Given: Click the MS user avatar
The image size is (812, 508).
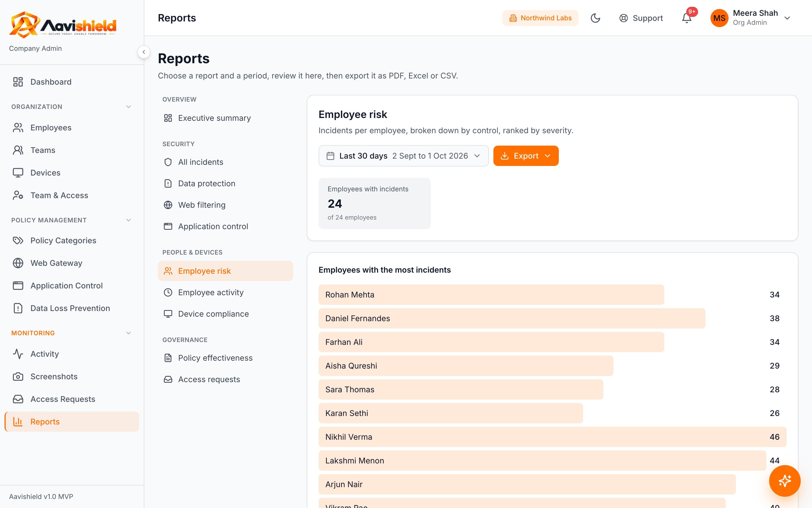Looking at the screenshot, I should (x=719, y=18).
